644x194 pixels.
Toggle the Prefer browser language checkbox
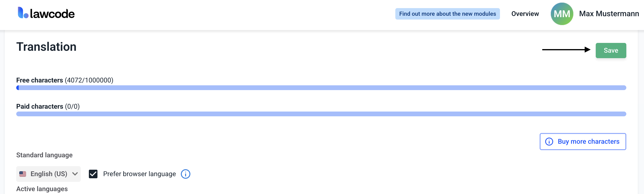tap(93, 174)
